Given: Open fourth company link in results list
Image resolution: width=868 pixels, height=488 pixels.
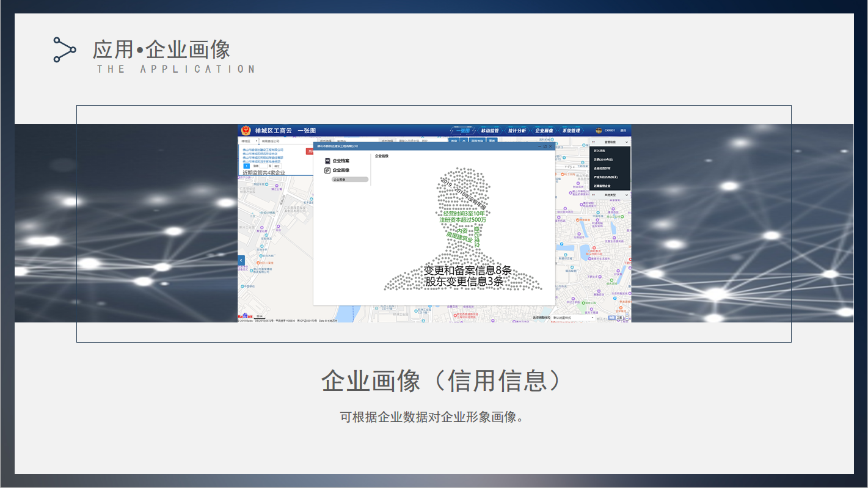Looking at the screenshot, I should (261, 161).
